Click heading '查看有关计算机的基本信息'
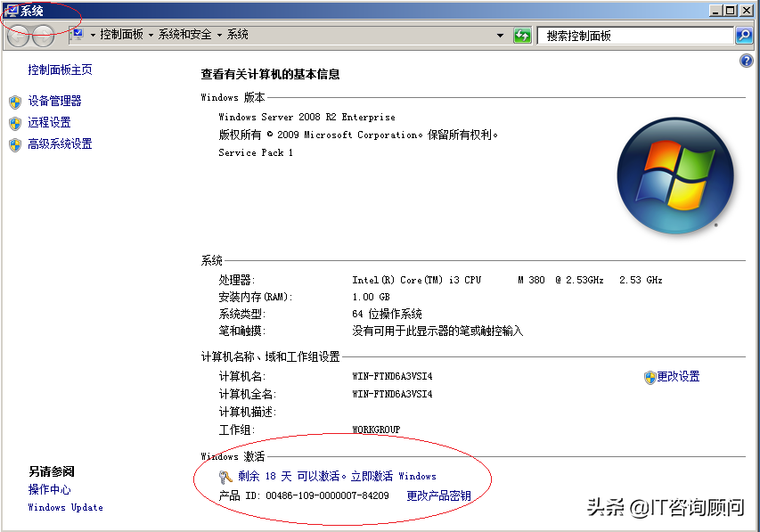 [x=271, y=74]
